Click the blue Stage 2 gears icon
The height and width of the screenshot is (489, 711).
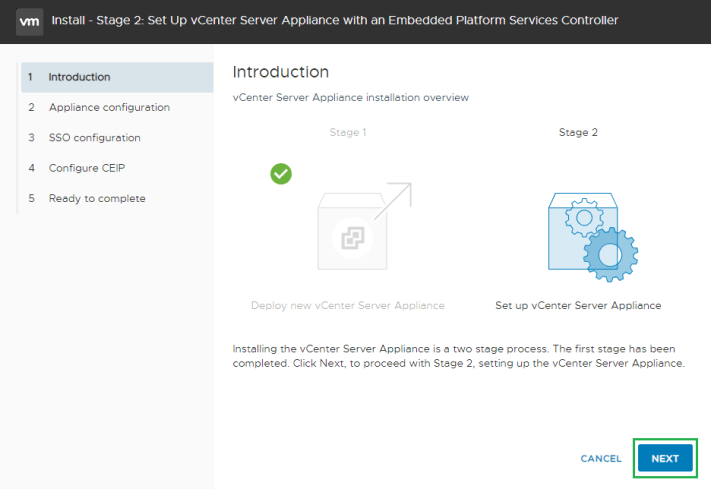pos(592,237)
